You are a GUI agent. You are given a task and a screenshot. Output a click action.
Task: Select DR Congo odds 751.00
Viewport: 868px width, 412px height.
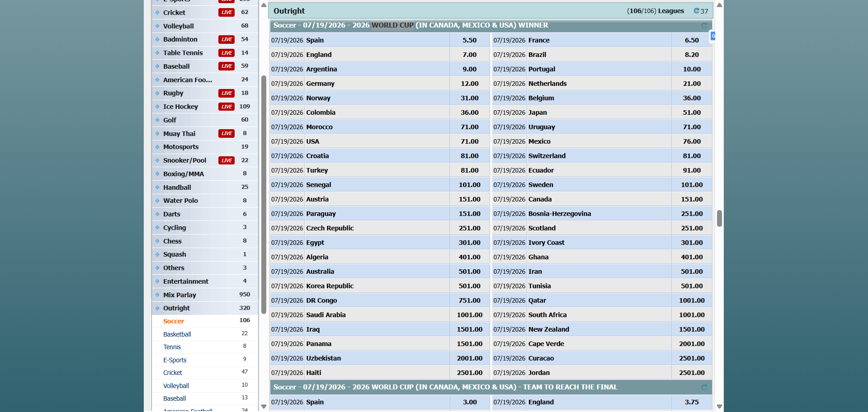click(469, 300)
